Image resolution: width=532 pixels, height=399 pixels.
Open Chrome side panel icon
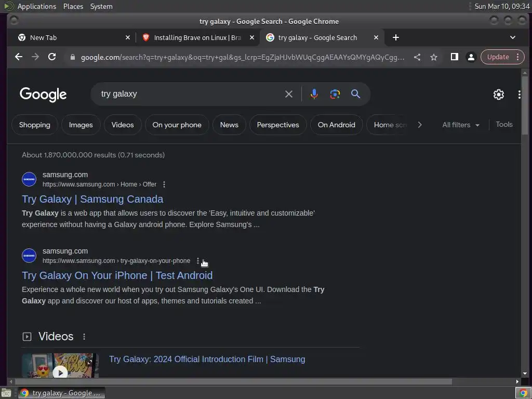click(454, 57)
